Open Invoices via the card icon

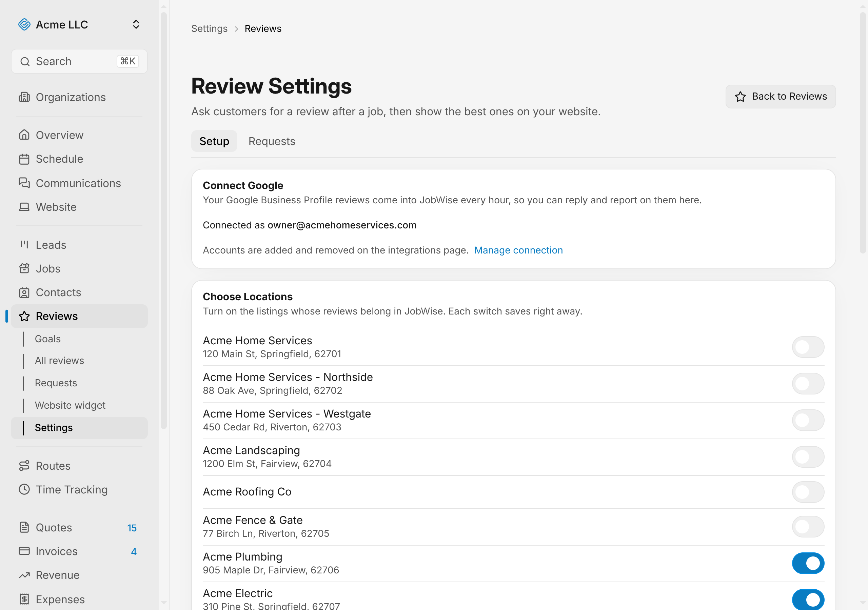click(24, 551)
